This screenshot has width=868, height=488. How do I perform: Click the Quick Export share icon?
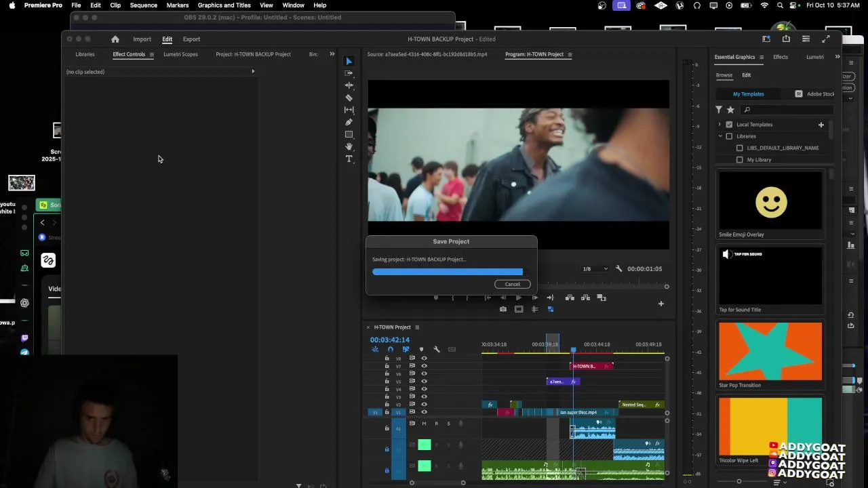click(x=786, y=39)
